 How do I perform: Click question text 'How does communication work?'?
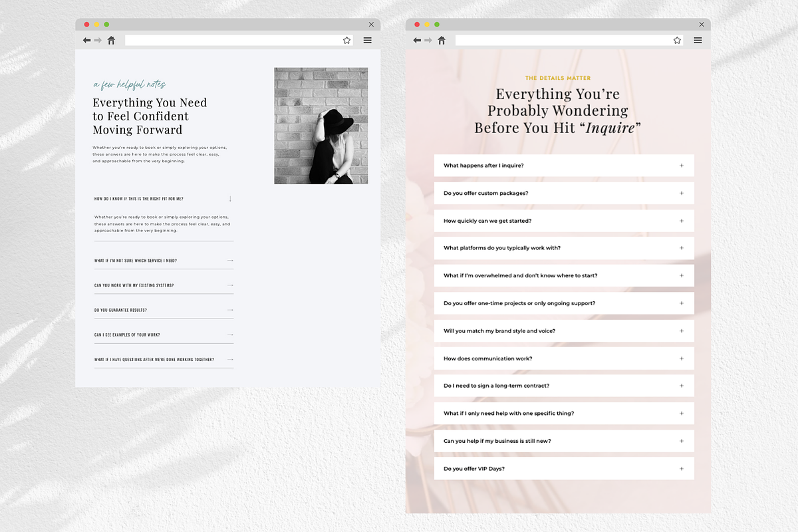[488, 358]
